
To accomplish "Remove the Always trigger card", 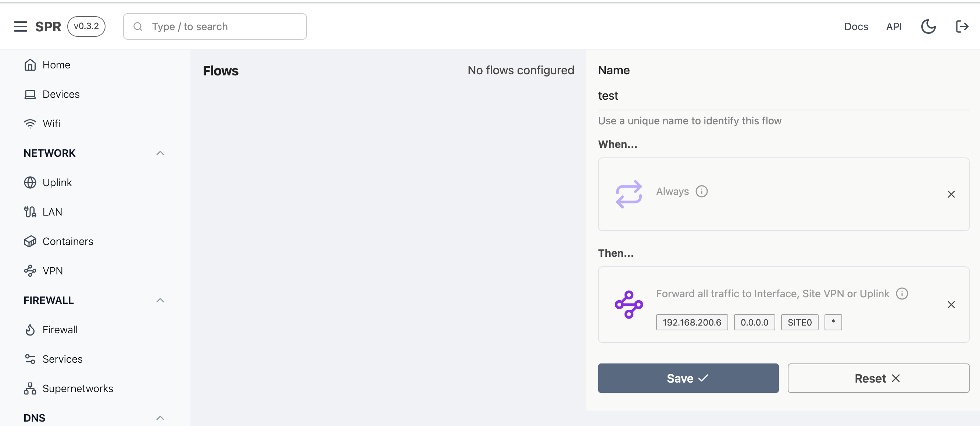I will tap(951, 195).
